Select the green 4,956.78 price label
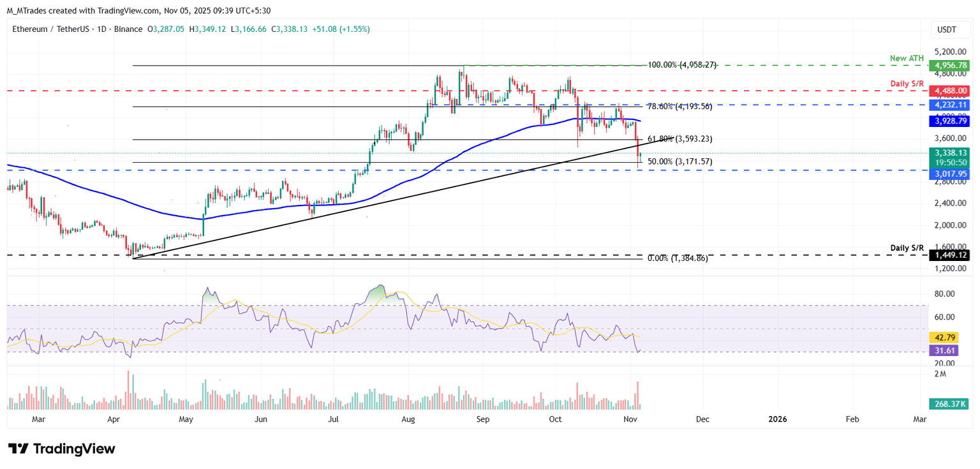The width and height of the screenshot is (980, 469). (x=949, y=65)
